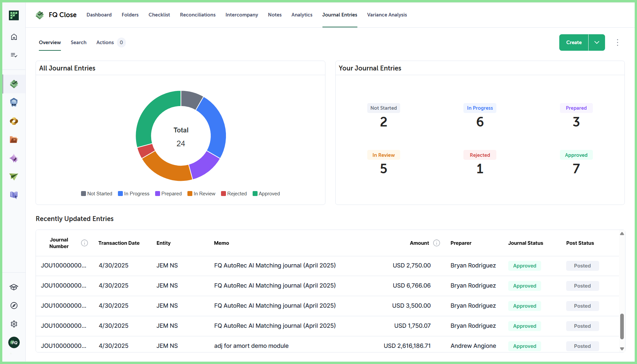Image resolution: width=637 pixels, height=364 pixels.
Task: Click the Amount column info icon
Action: pyautogui.click(x=437, y=243)
